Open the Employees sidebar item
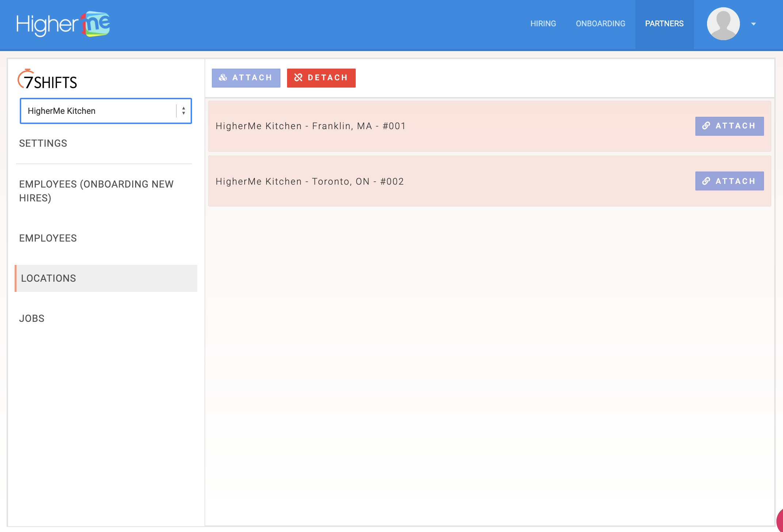This screenshot has height=532, width=783. (48, 238)
